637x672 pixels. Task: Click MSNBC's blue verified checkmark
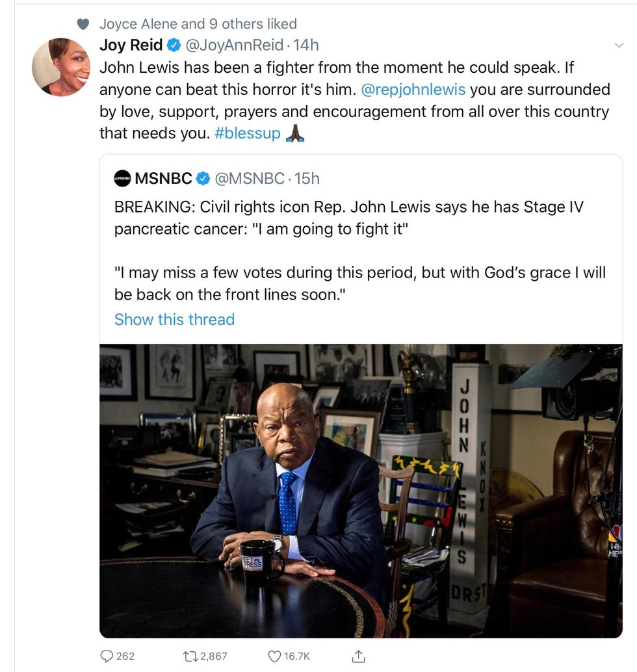tap(203, 178)
